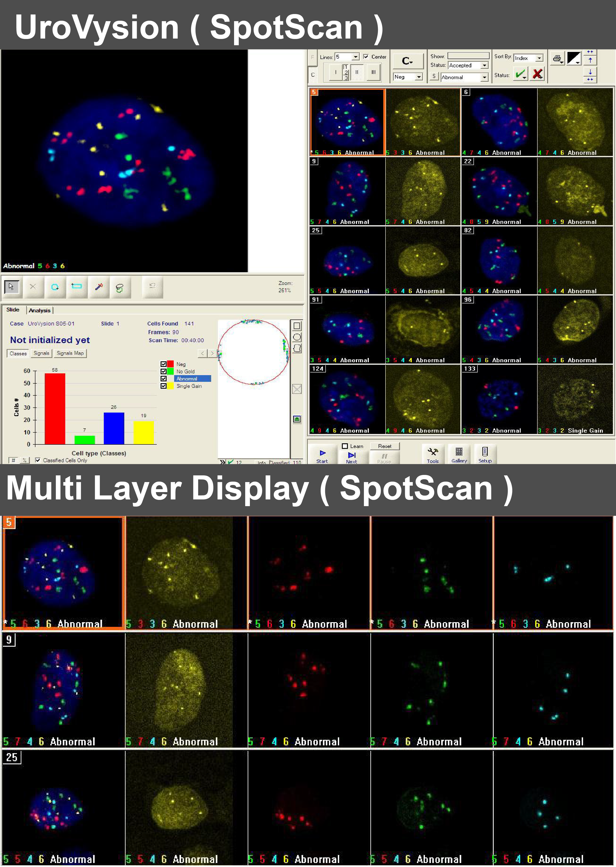Select layout mode II button

pyautogui.click(x=357, y=72)
